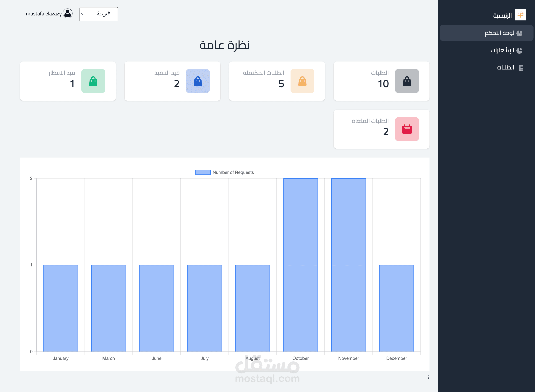Click the mustafa elazazy username
This screenshot has height=392, width=535.
44,14
